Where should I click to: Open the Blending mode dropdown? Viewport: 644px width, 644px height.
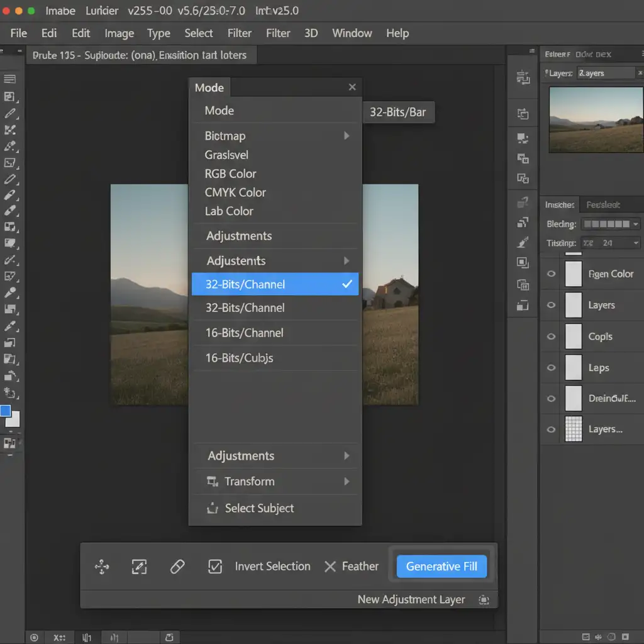[x=611, y=224]
